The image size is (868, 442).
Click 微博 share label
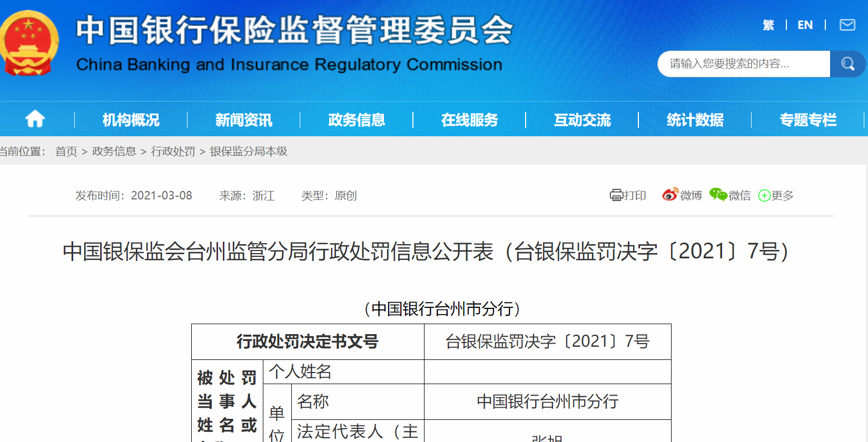pyautogui.click(x=691, y=196)
